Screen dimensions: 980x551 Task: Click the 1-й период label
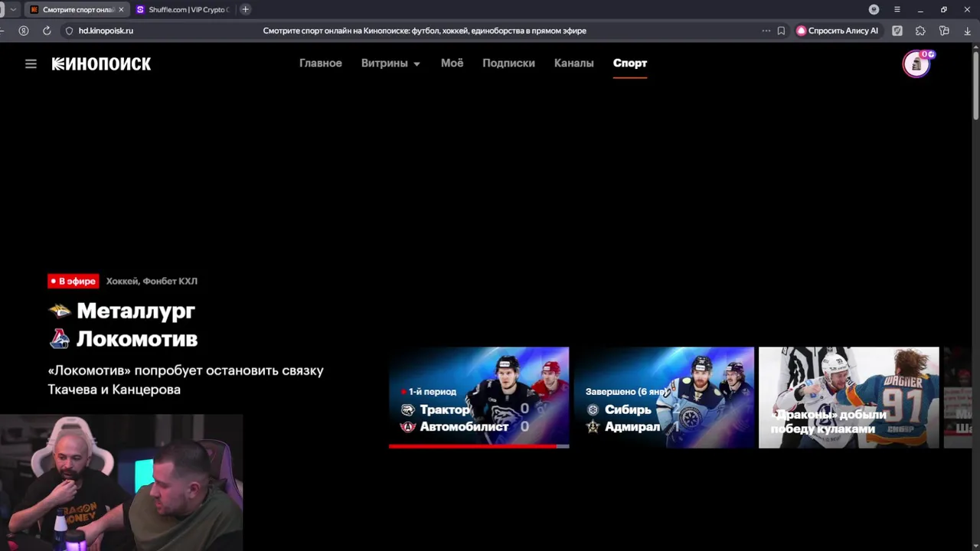[x=432, y=391]
